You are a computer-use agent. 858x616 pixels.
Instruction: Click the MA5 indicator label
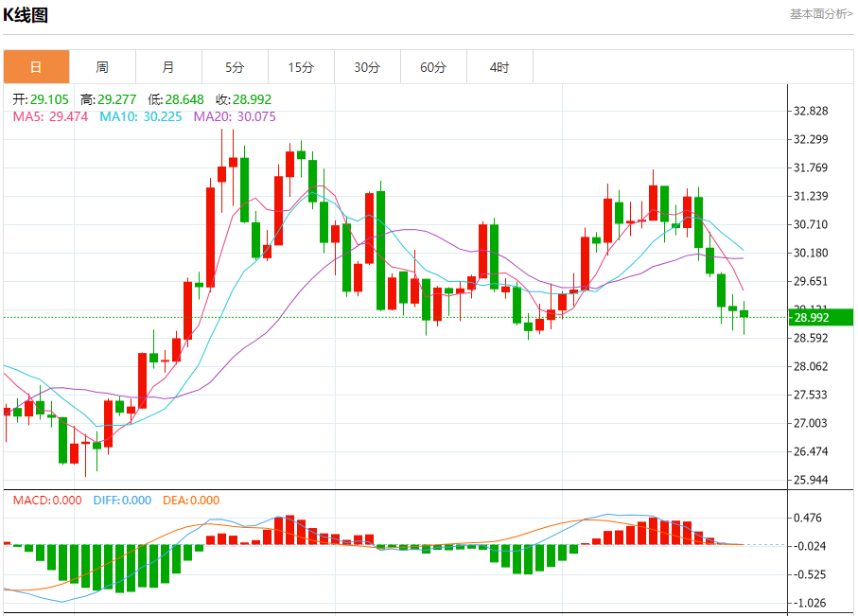tap(50, 116)
